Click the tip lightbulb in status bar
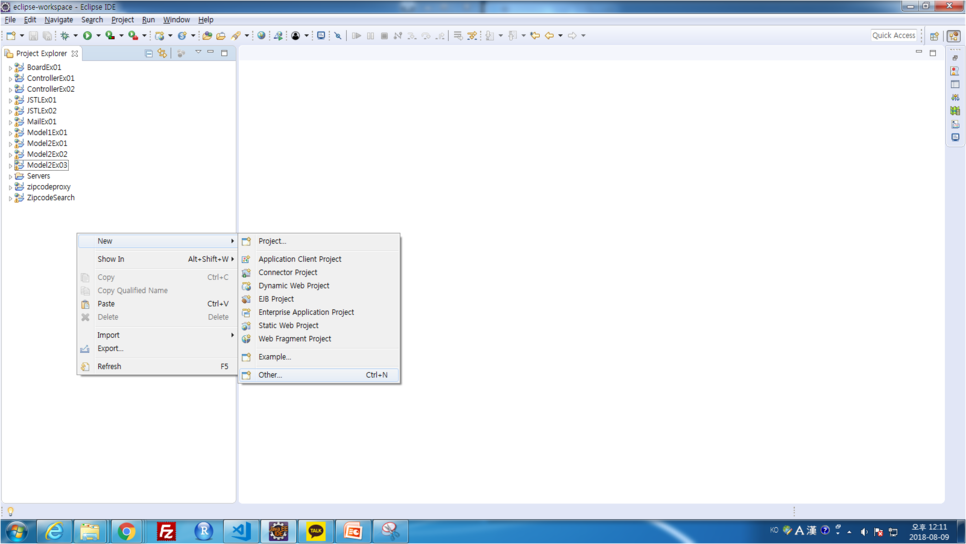 point(10,511)
